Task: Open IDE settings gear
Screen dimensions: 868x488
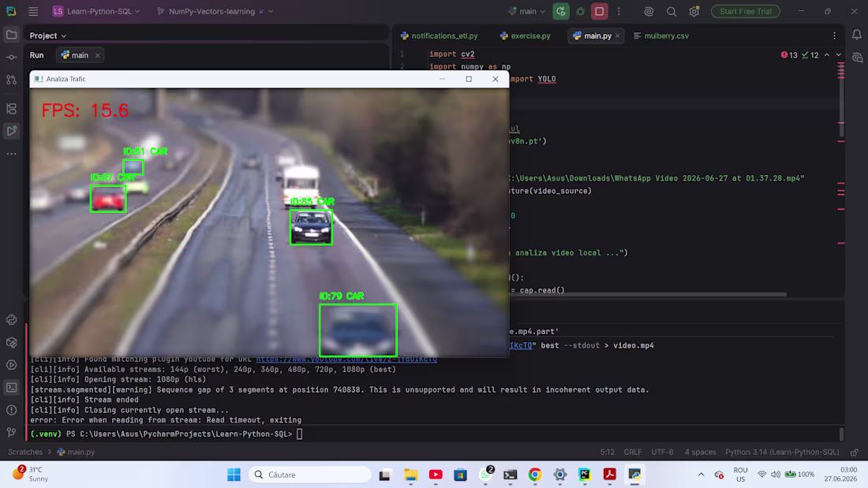Action: (694, 11)
